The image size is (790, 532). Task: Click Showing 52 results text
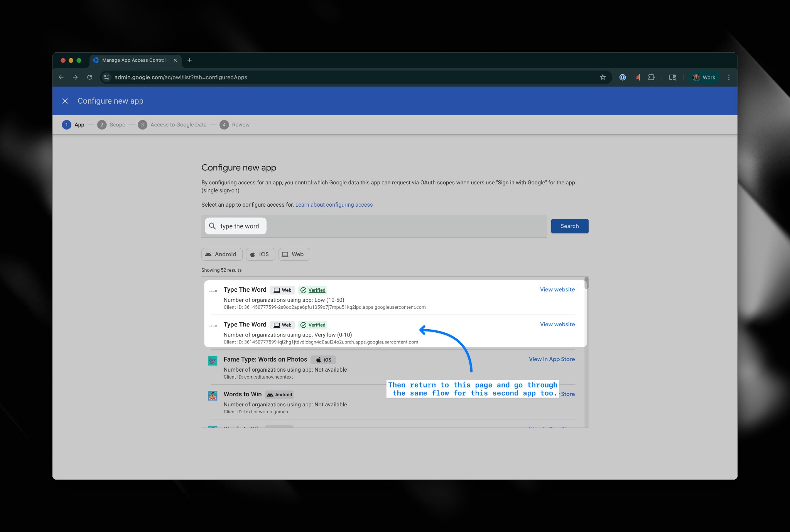coord(221,270)
